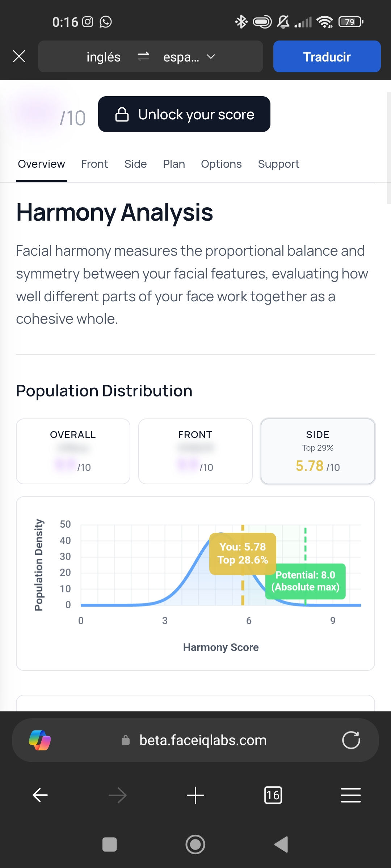Open the browser hamburger menu
391x868 pixels.
pos(350,795)
